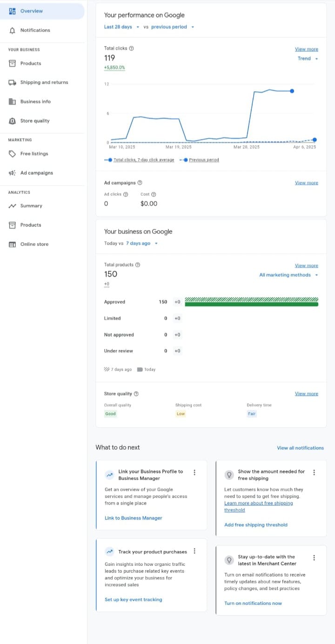The image size is (335, 644).
Task: Click the Approved row label
Action: tap(114, 302)
